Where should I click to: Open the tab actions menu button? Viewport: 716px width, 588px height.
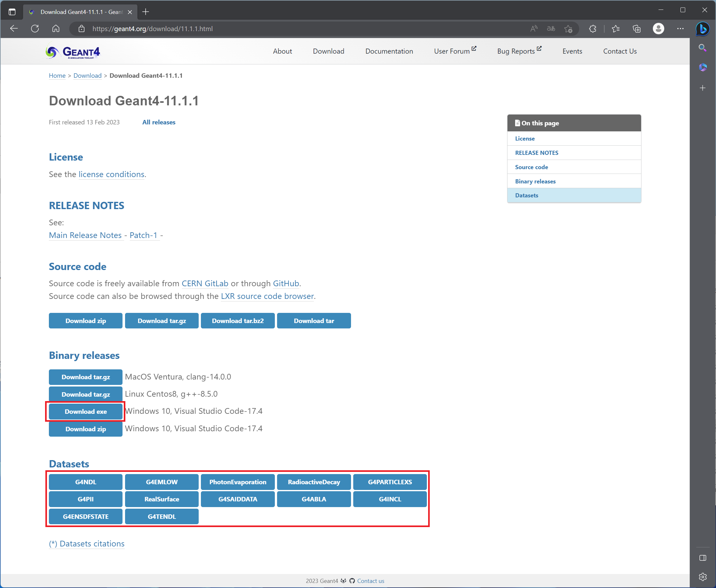click(12, 12)
